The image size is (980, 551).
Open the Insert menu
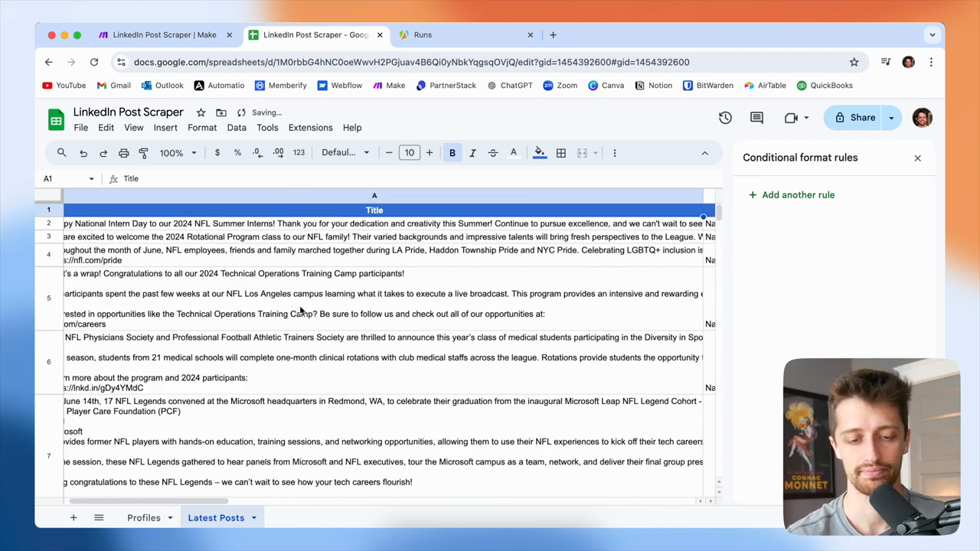165,128
